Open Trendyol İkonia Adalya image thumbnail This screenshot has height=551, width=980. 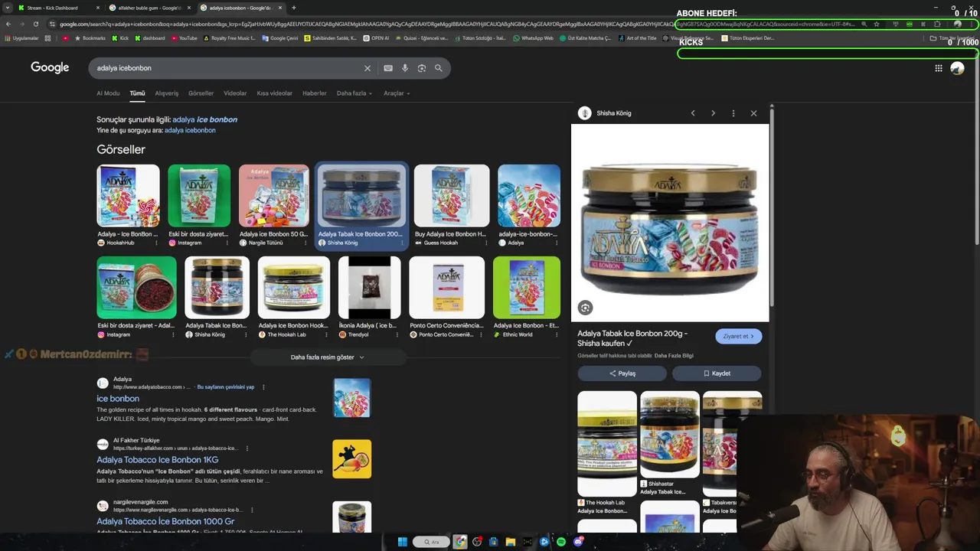click(369, 288)
